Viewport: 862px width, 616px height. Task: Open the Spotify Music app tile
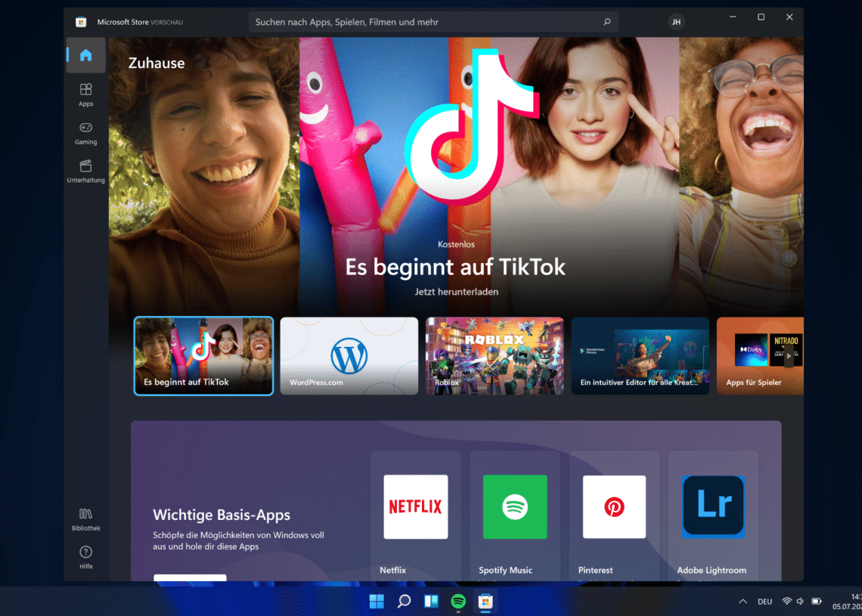tap(515, 516)
